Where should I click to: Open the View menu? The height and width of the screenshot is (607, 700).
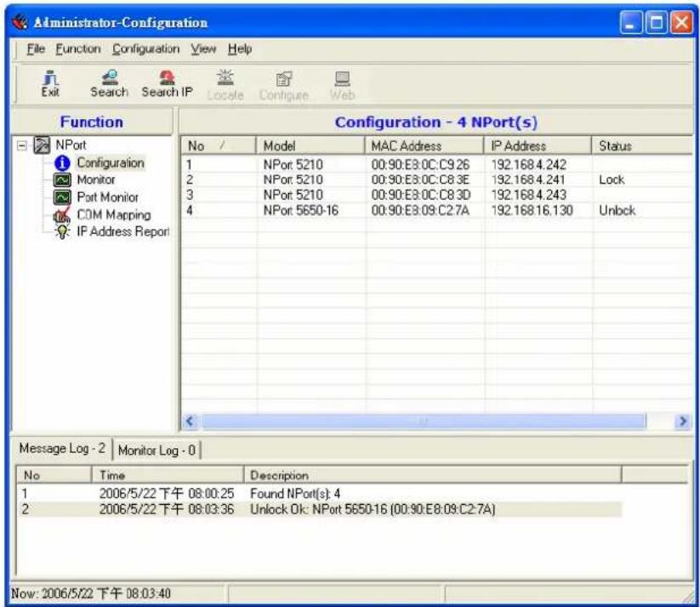coord(203,48)
